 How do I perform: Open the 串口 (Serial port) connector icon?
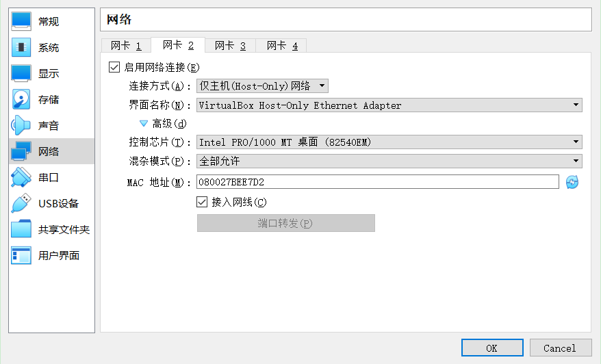click(21, 177)
